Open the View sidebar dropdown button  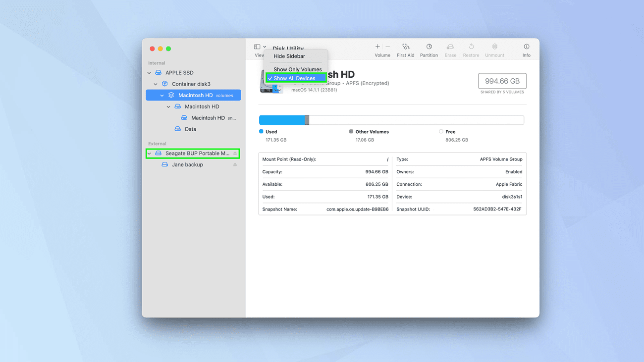[260, 47]
